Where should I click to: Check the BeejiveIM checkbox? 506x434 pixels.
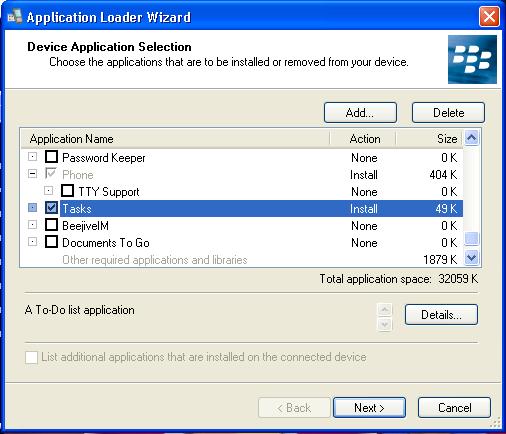[x=51, y=225]
